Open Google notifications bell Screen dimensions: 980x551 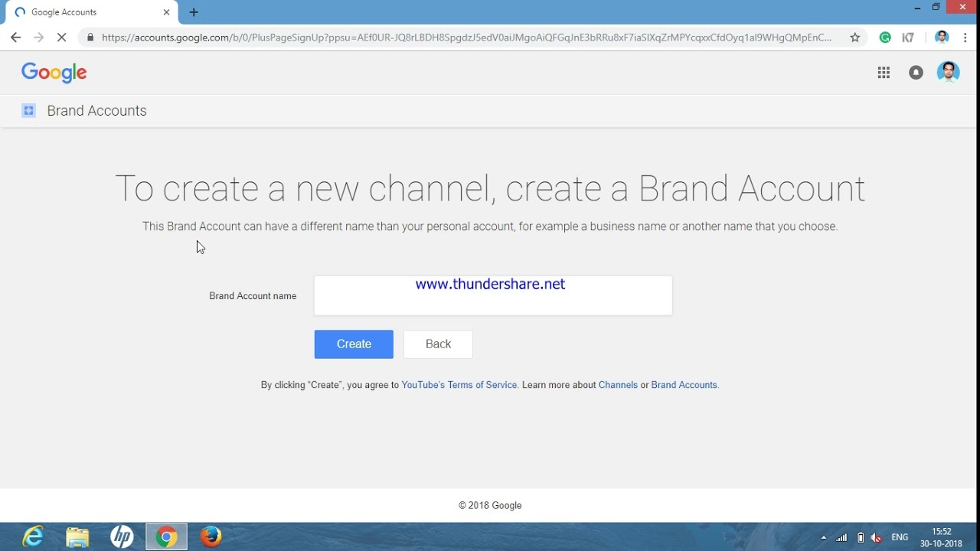(916, 73)
